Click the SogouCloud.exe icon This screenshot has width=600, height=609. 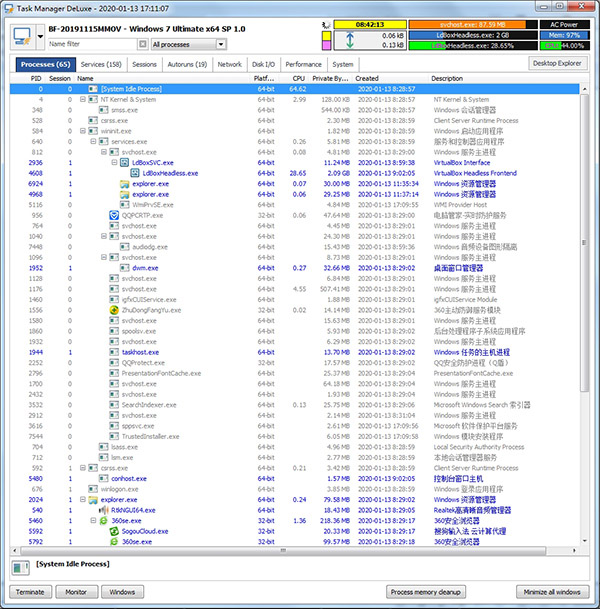click(x=114, y=531)
